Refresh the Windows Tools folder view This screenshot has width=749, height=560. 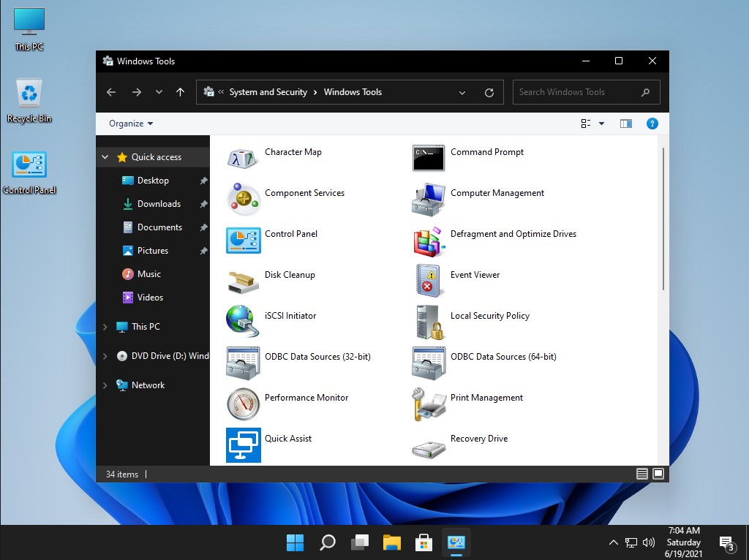pos(489,92)
